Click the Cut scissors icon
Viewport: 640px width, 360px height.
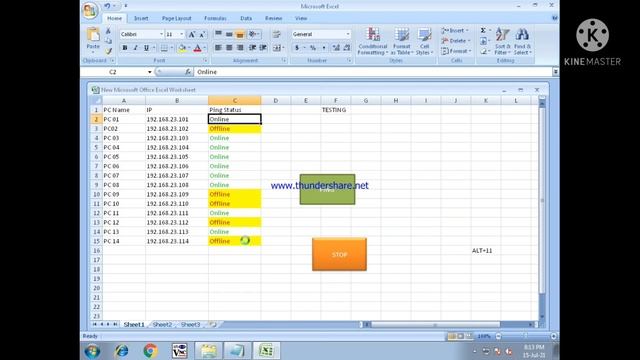(108, 31)
